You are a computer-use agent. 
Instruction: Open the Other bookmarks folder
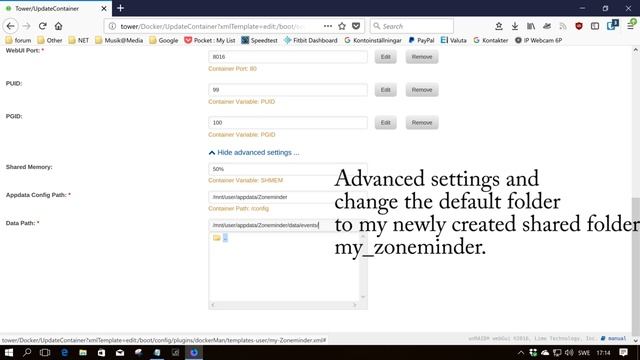[49, 40]
